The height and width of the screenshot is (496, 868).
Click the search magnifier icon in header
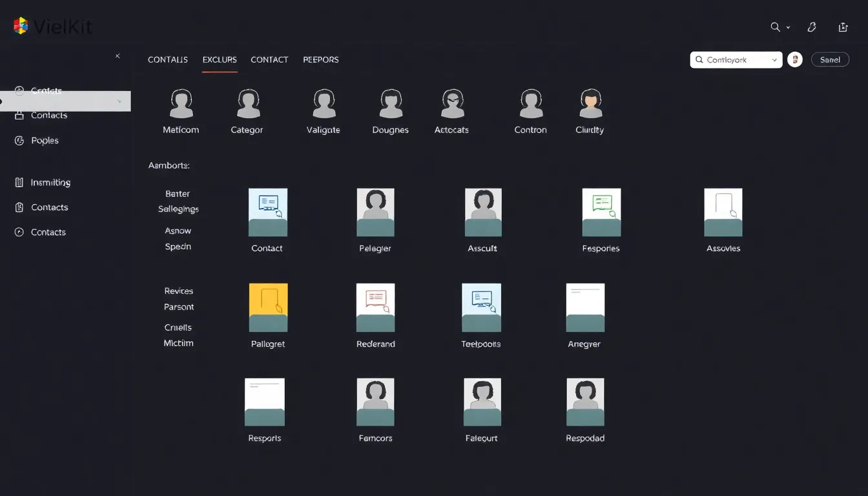(x=775, y=27)
